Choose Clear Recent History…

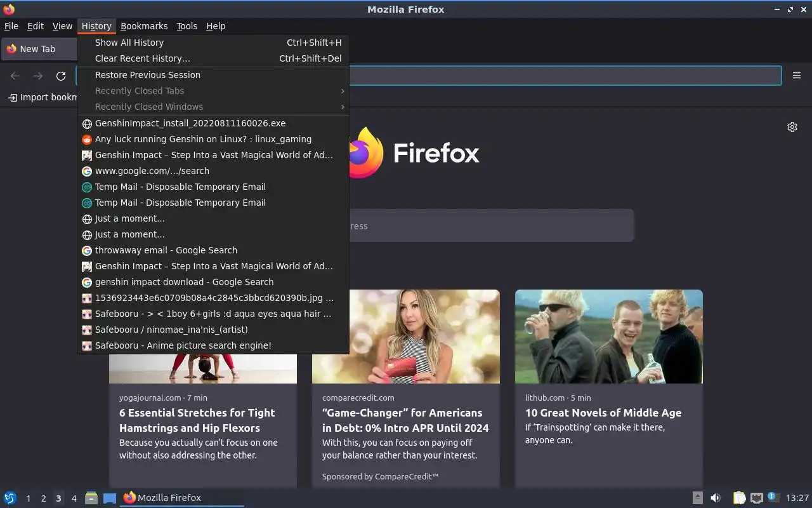click(213, 58)
